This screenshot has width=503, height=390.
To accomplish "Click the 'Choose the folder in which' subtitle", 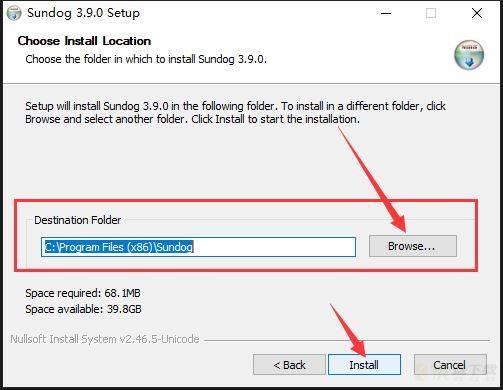I will (146, 59).
